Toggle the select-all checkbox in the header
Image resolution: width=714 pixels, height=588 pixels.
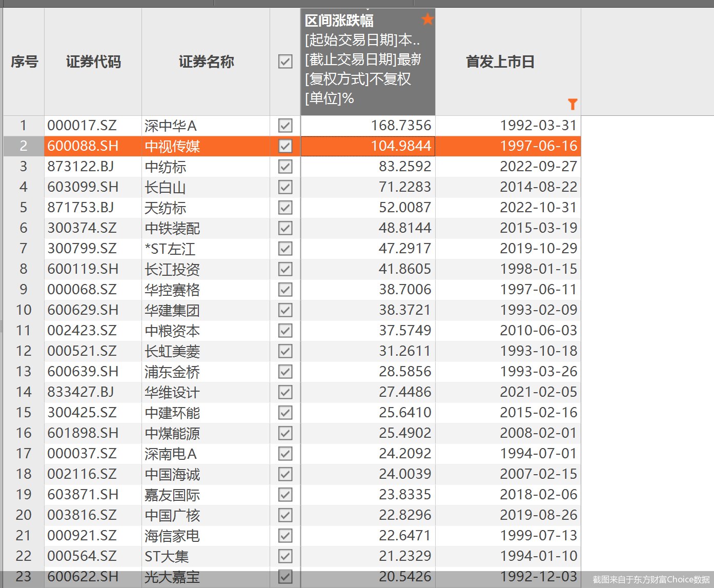pyautogui.click(x=285, y=62)
